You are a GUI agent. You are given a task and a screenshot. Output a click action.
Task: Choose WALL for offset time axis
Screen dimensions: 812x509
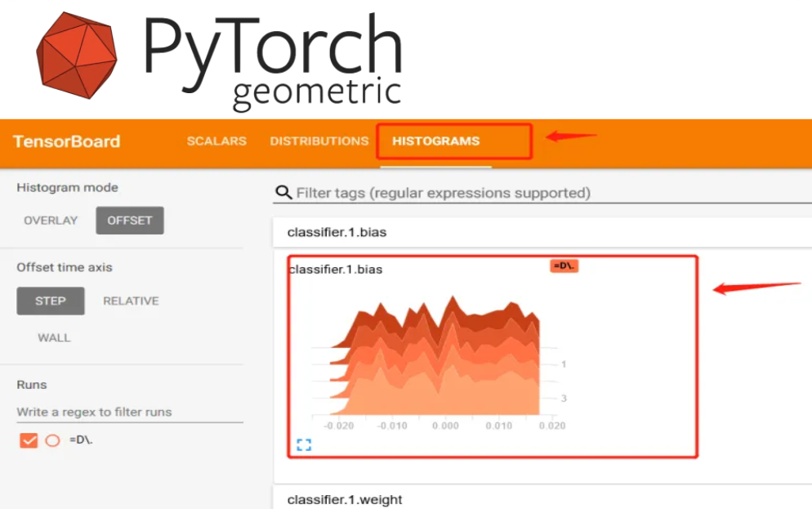click(x=54, y=337)
